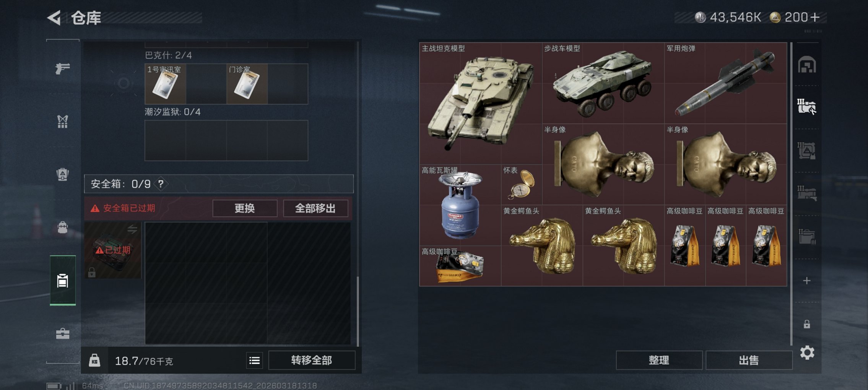Click the 转移全部 transfer all button
The image size is (868, 390).
click(312, 360)
